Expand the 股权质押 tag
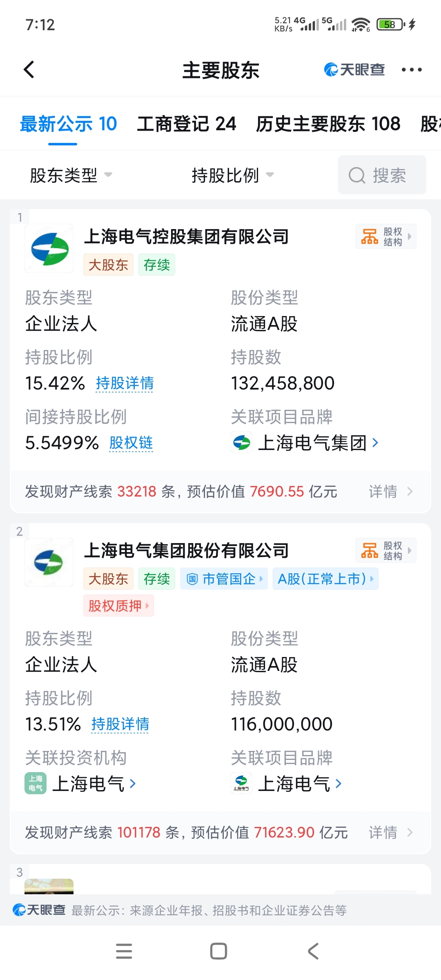The height and width of the screenshot is (980, 441). coord(118,606)
